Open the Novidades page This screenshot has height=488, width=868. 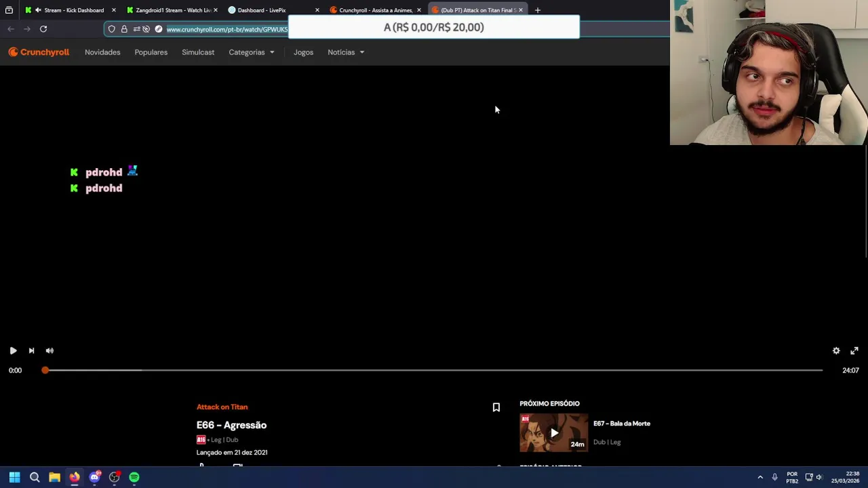click(x=102, y=52)
